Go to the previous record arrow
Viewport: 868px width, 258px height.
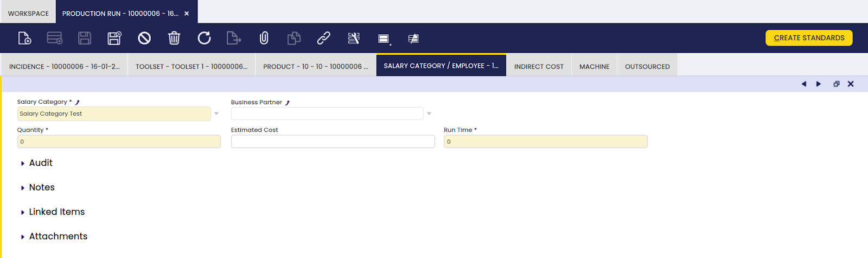point(804,84)
